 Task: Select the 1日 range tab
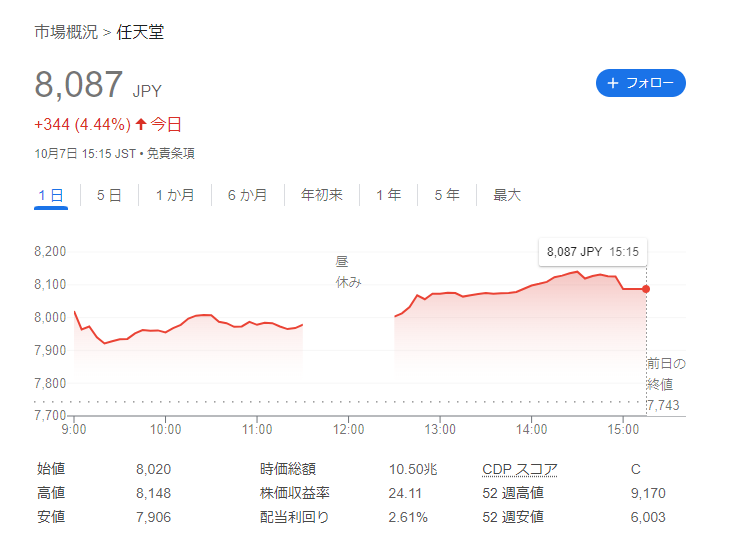point(51,195)
